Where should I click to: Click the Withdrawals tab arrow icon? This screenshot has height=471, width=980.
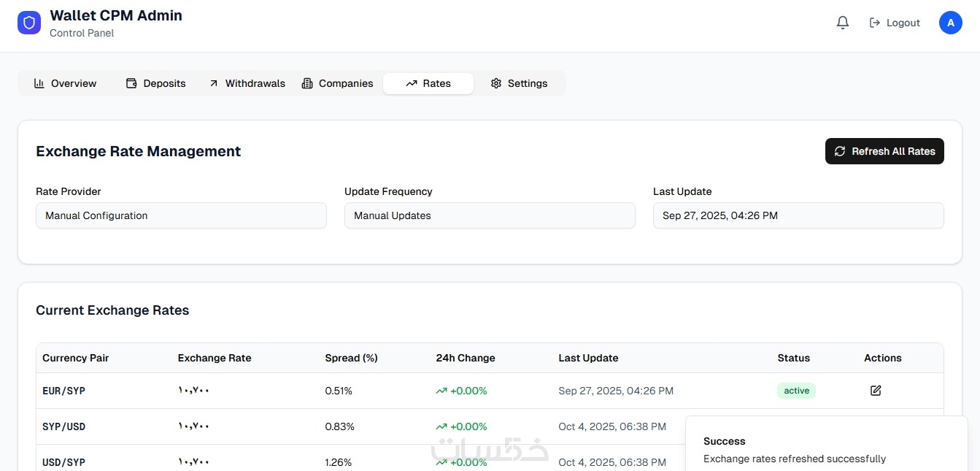tap(214, 83)
